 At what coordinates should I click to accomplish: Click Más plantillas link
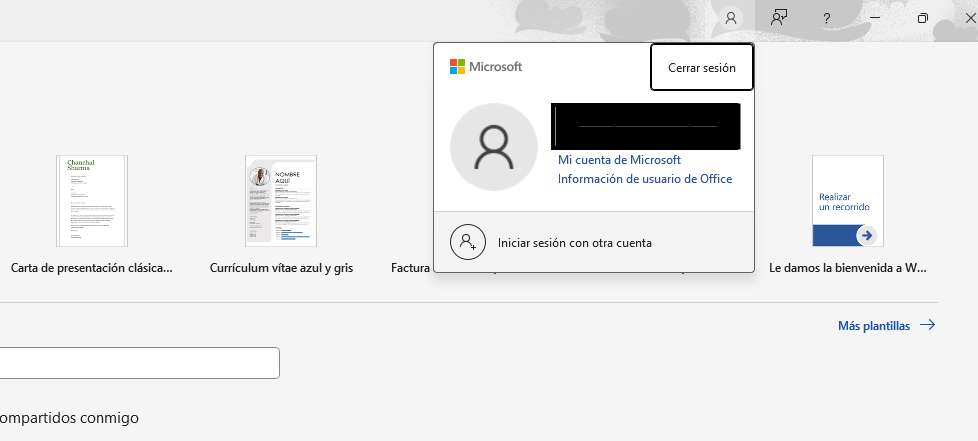pos(886,326)
